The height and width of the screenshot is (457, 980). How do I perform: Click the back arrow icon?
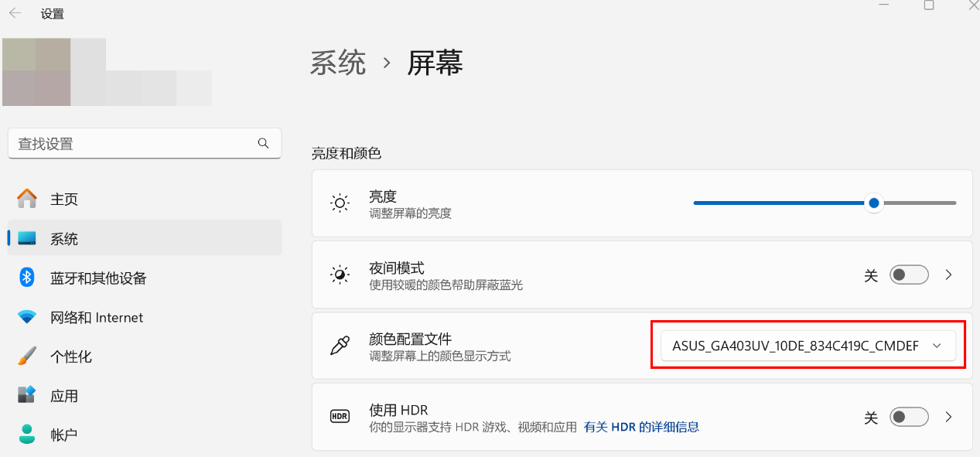coord(15,13)
